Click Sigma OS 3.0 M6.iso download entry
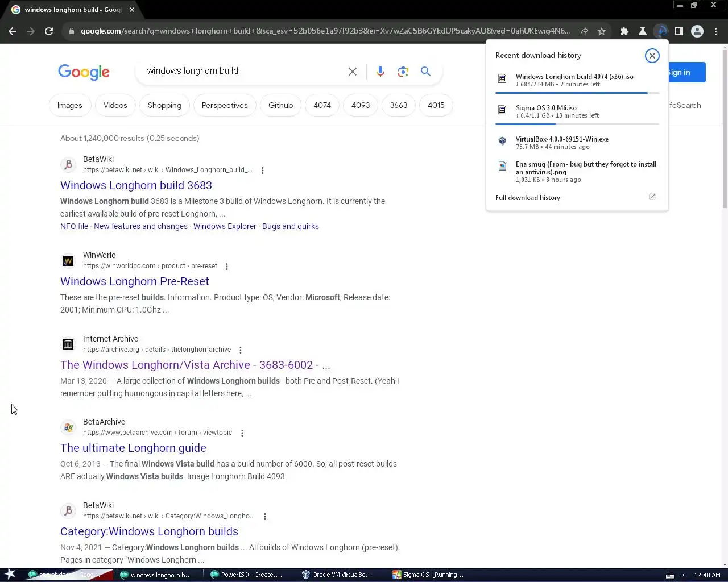This screenshot has height=582, width=728. tap(577, 111)
